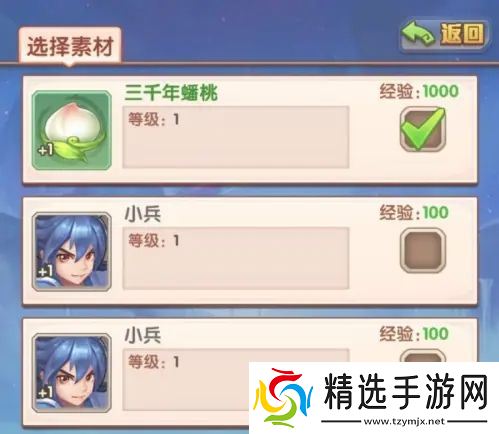This screenshot has height=434, width=499.
Task: Tap the +1 badge on the peach icon
Action: point(46,150)
